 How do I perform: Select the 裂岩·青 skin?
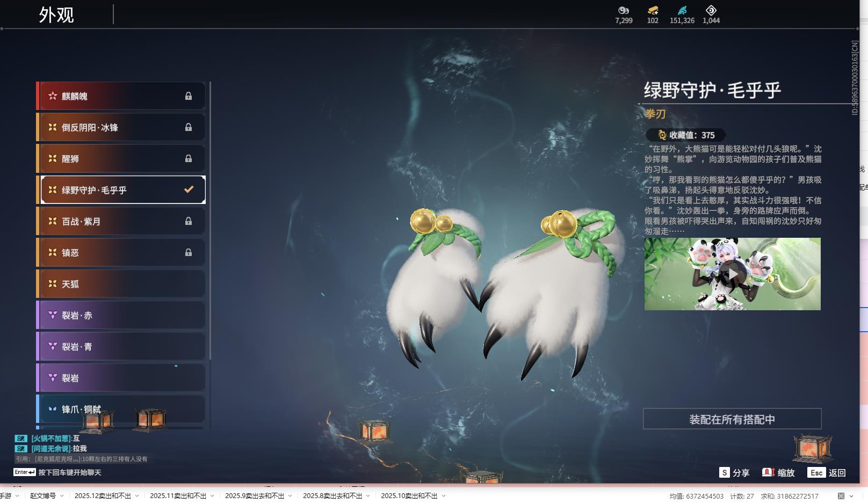[121, 346]
